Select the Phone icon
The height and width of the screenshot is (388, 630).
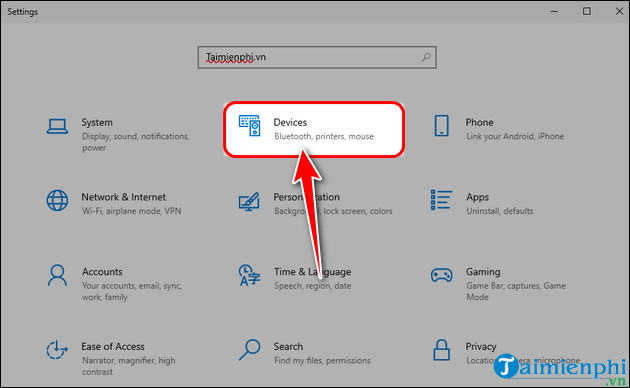tap(442, 126)
